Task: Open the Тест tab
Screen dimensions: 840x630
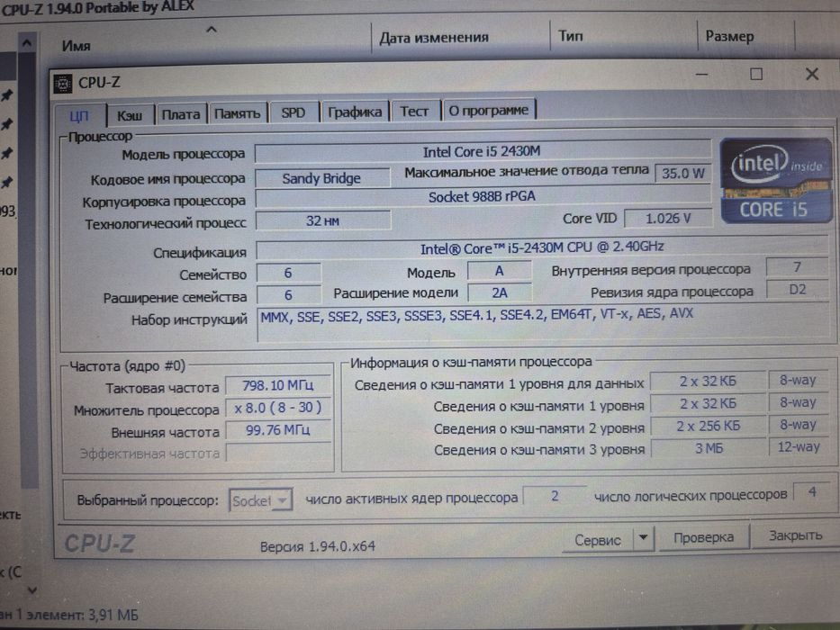Action: [415, 111]
